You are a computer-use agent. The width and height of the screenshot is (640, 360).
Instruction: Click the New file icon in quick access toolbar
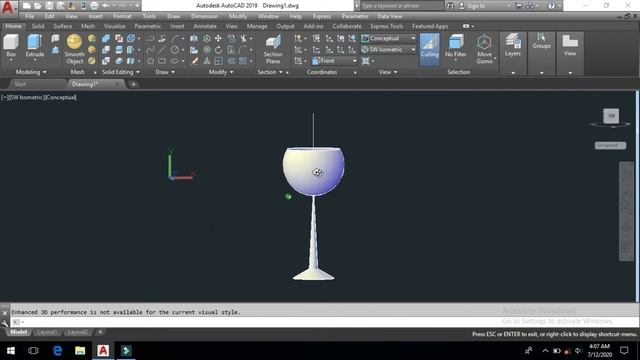[x=27, y=6]
